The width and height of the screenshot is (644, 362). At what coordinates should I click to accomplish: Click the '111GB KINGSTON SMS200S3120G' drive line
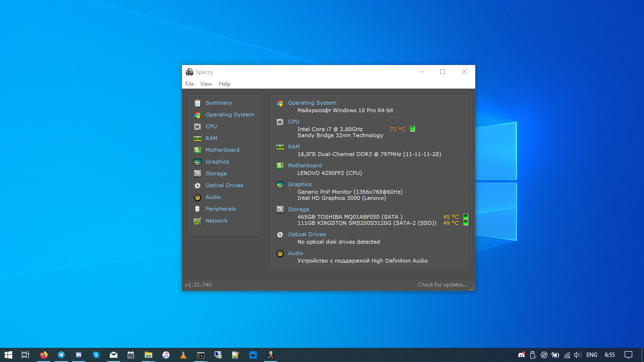coord(367,223)
